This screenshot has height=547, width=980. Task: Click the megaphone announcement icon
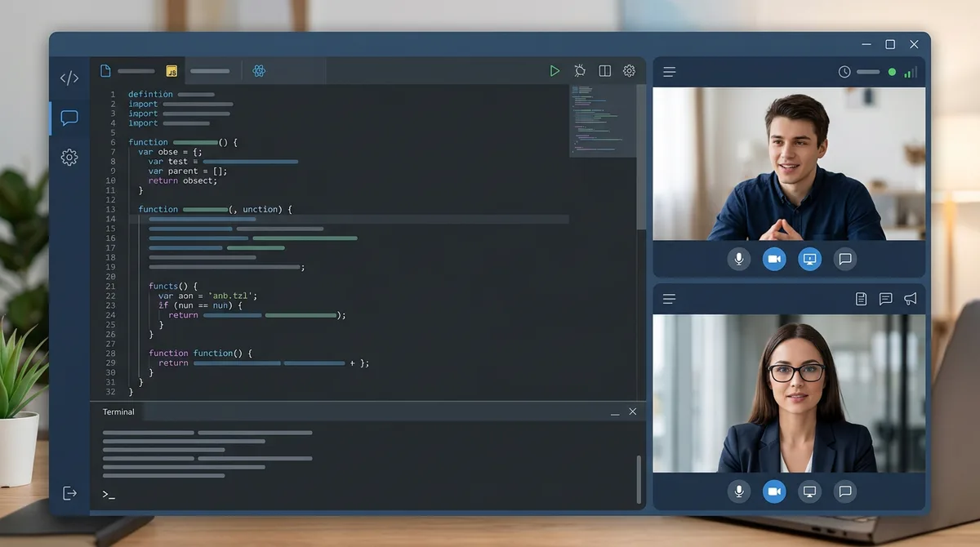910,299
